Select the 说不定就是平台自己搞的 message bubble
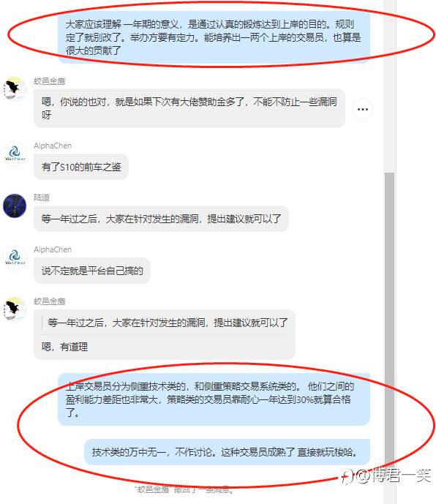Screen dimensions: 436x504 click(92, 271)
